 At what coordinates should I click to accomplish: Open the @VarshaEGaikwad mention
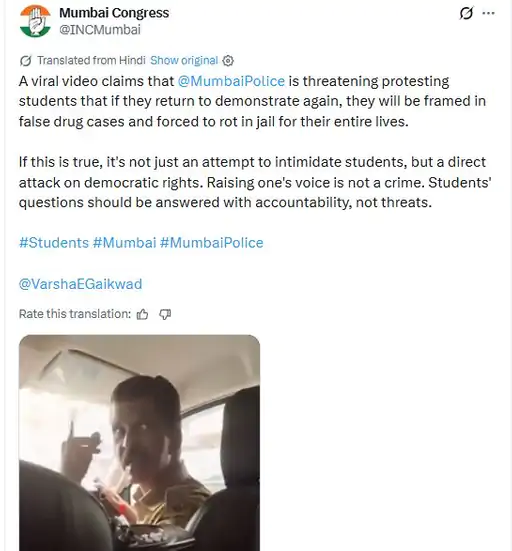(x=80, y=284)
